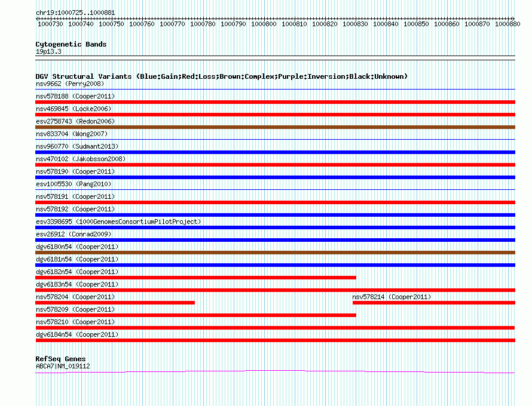Select the nsv470102 (Jakobsson2008) label

click(x=81, y=159)
